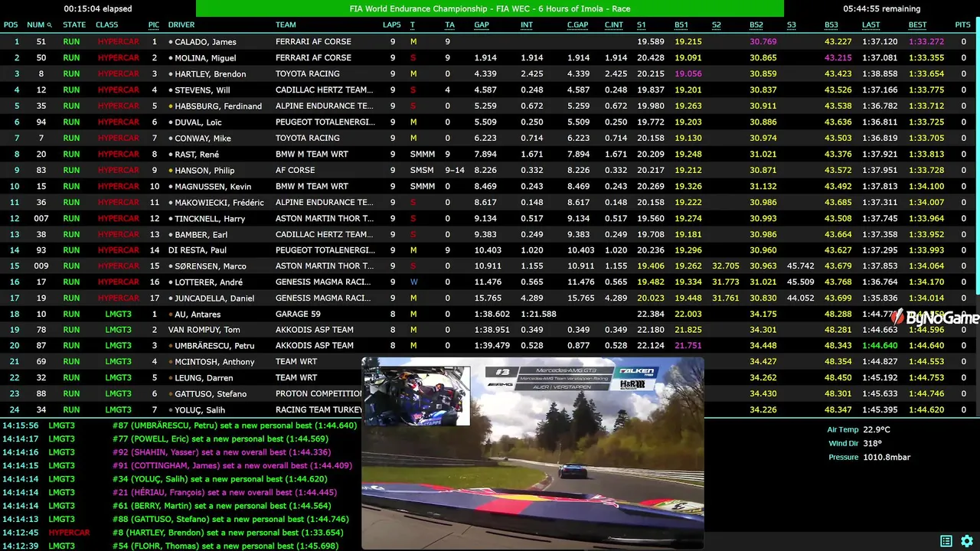Click the gap 1:38.602 for AU, Antares
The image size is (980, 551).
click(492, 315)
